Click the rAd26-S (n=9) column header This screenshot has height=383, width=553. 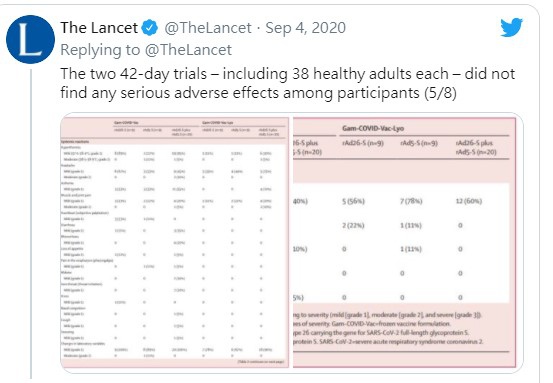(x=363, y=143)
